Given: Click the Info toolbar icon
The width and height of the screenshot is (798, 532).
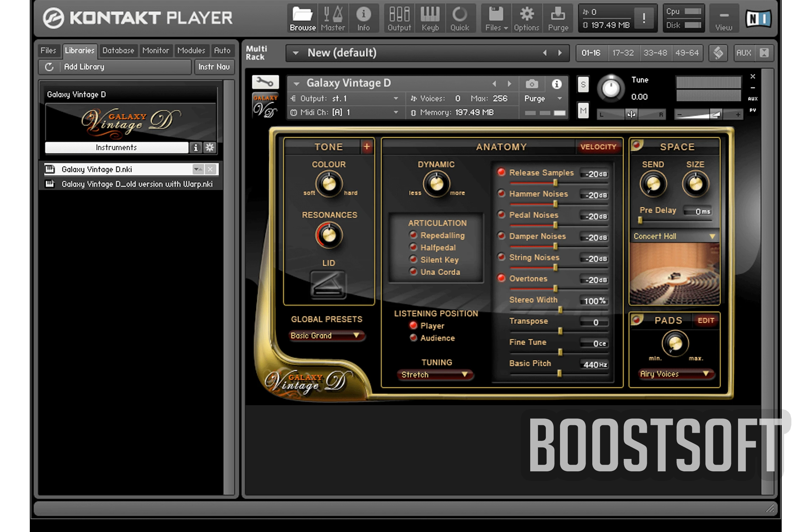Looking at the screenshot, I should [x=363, y=19].
